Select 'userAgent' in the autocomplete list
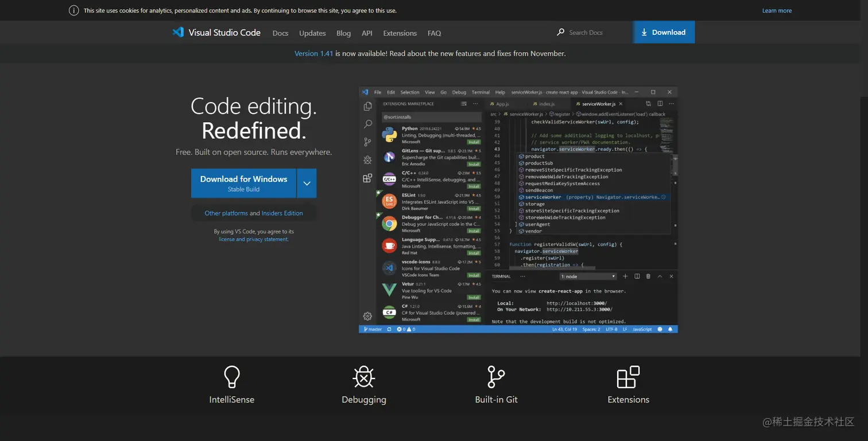Screen dimensions: 868x441 [x=537, y=224]
